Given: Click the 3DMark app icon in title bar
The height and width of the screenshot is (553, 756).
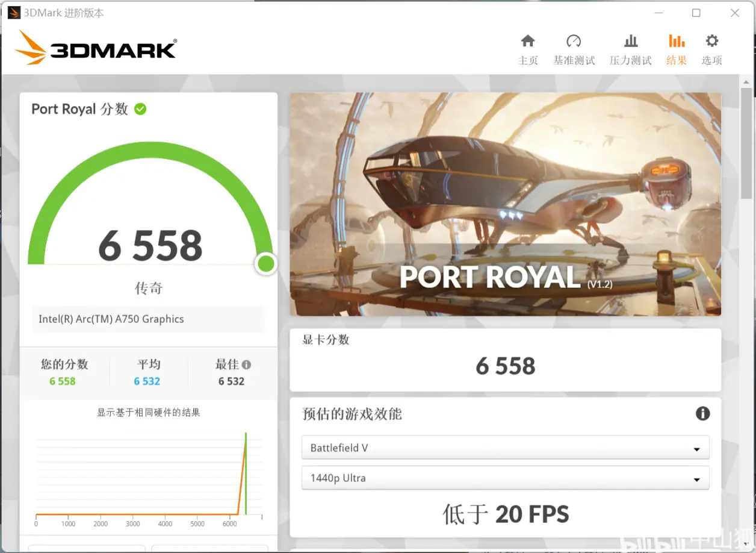Looking at the screenshot, I should click(x=14, y=13).
